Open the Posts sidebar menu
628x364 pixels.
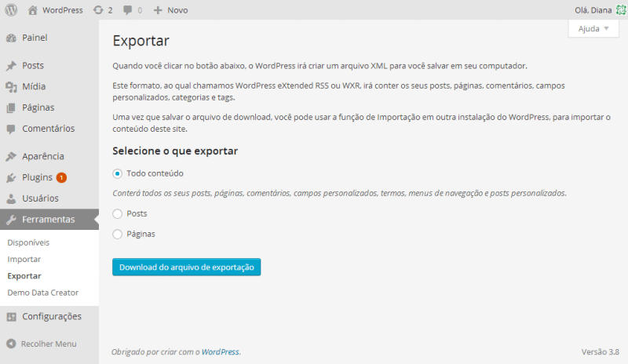pos(33,65)
